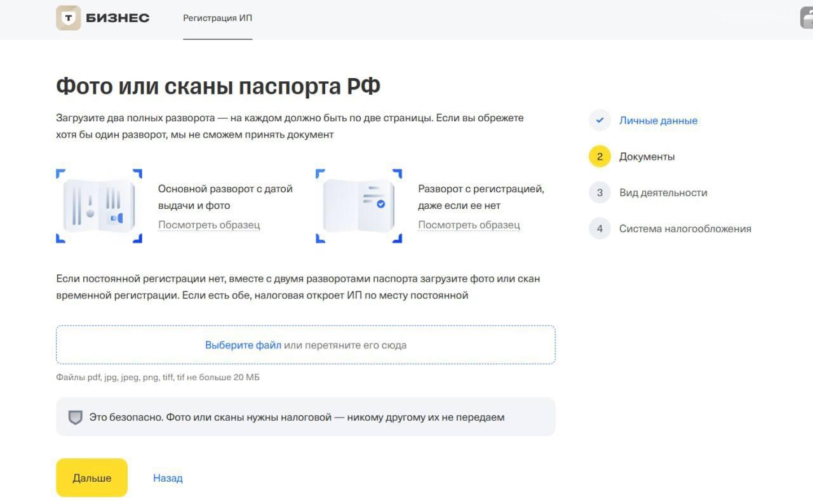
Task: View sample for main spread with photo
Action: coord(209,225)
